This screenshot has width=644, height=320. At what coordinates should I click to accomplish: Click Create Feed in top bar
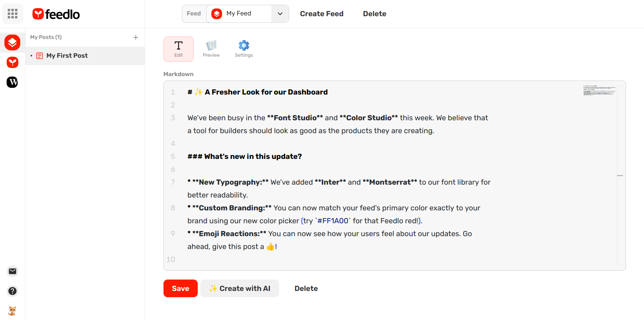(321, 14)
